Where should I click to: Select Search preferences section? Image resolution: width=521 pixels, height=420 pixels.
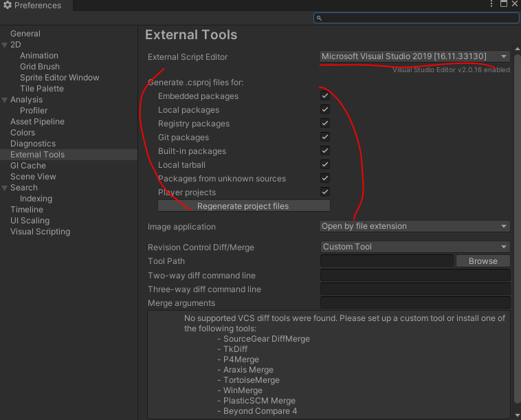click(x=24, y=188)
